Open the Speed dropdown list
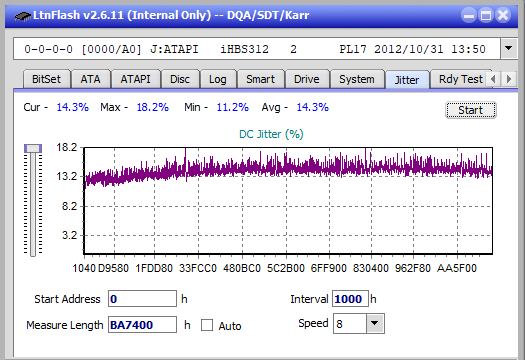Viewport: 525px width, 360px height. [375, 323]
